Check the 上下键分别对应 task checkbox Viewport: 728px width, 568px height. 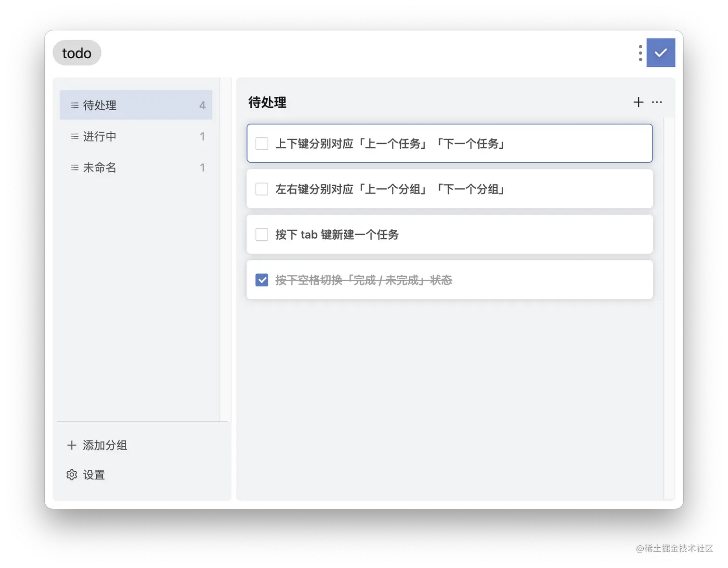pyautogui.click(x=262, y=143)
